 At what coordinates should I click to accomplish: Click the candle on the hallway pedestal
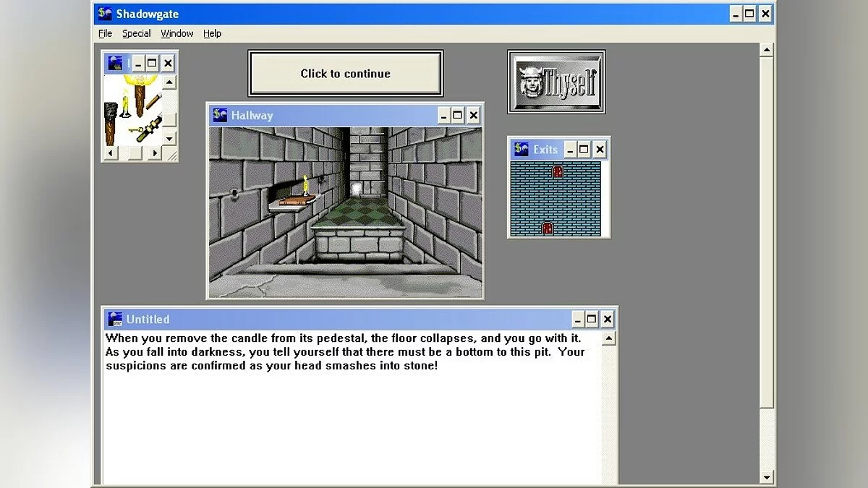(x=305, y=185)
